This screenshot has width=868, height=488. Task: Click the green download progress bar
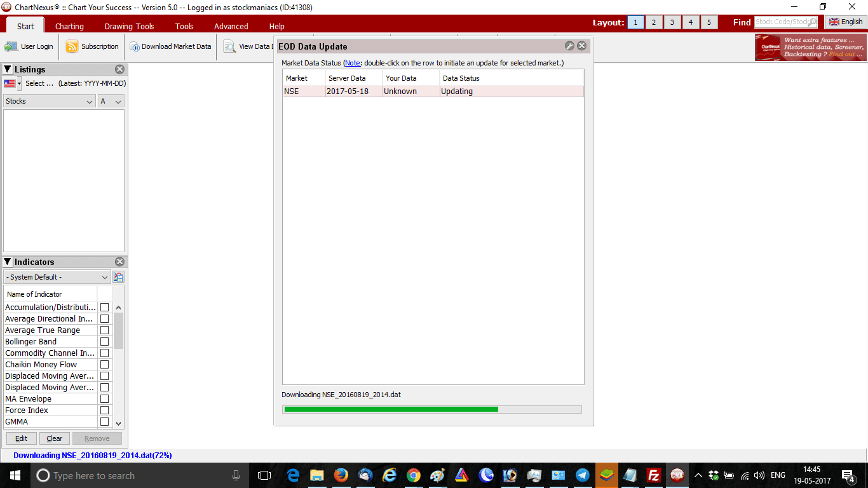pos(391,409)
